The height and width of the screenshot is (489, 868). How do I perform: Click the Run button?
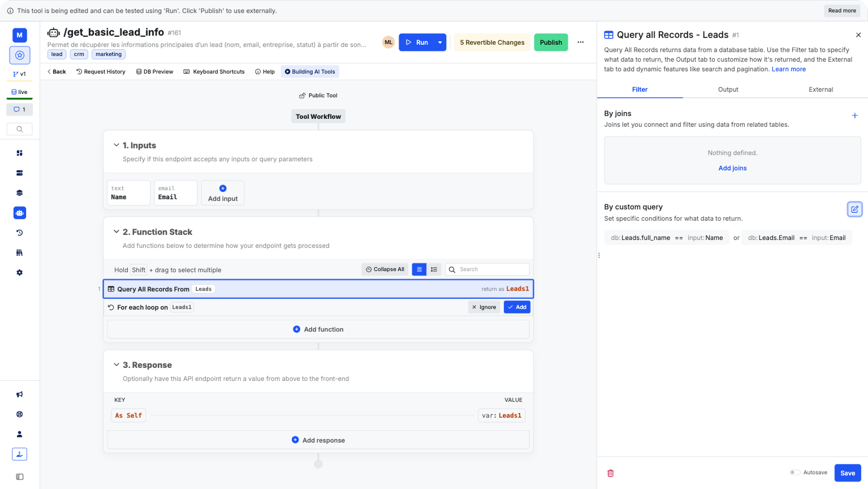pos(417,42)
